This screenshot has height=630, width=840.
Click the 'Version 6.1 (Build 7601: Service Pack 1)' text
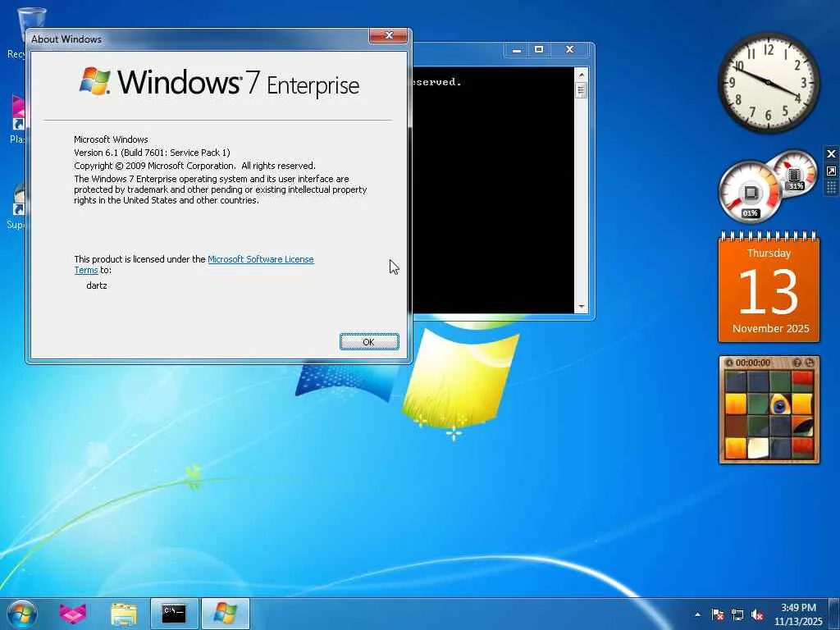click(152, 152)
